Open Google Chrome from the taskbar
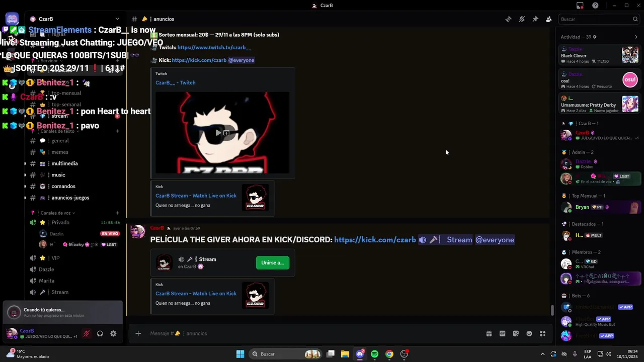This screenshot has height=362, width=644. 389,354
